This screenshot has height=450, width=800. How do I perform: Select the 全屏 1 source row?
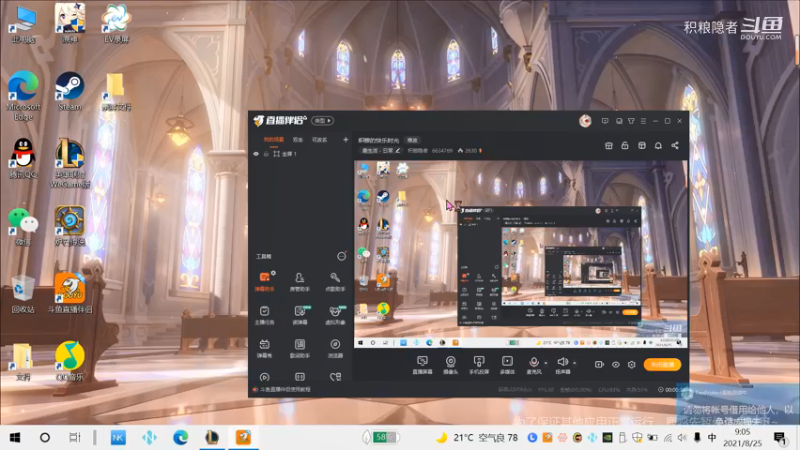pyautogui.click(x=301, y=154)
